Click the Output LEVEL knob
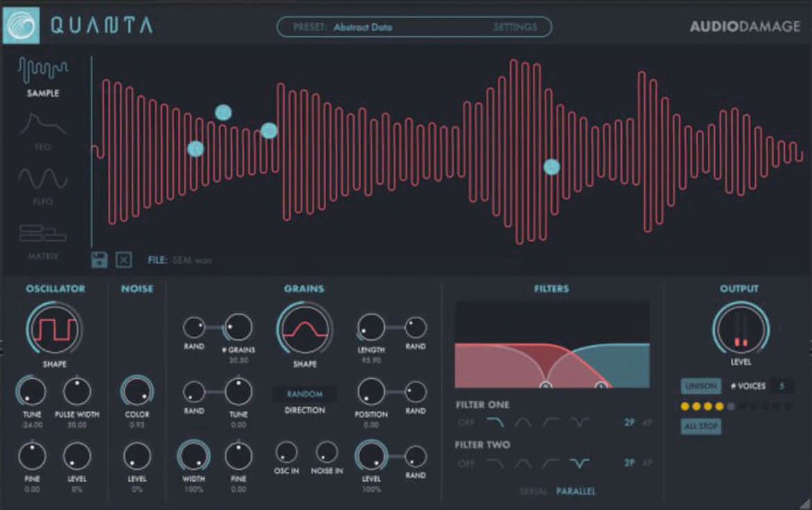Image resolution: width=812 pixels, height=510 pixels. pyautogui.click(x=741, y=330)
